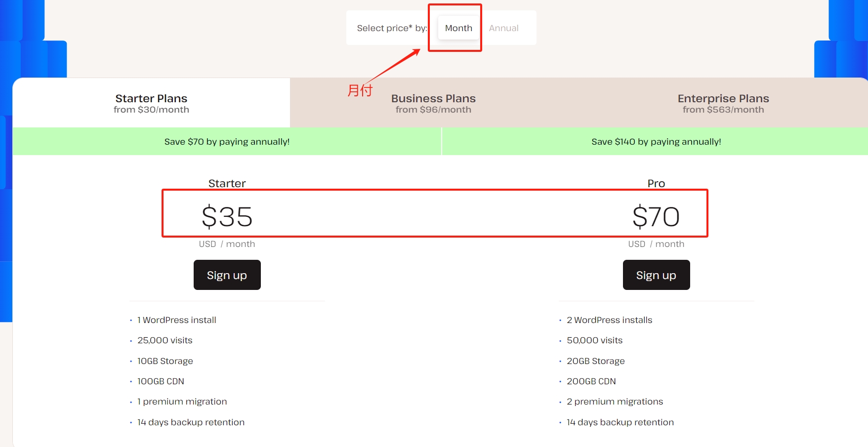The image size is (868, 447).
Task: Click the Starter plan heading
Action: point(227,183)
